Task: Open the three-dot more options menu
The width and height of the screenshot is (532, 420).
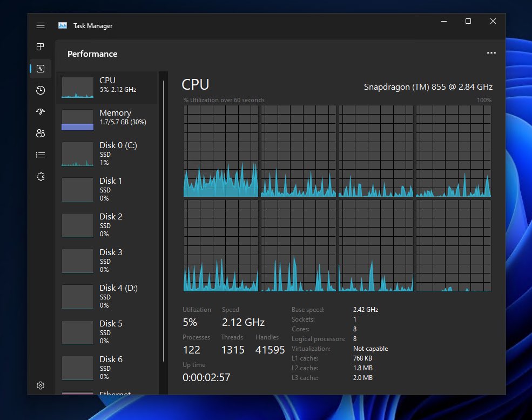Action: (x=491, y=53)
